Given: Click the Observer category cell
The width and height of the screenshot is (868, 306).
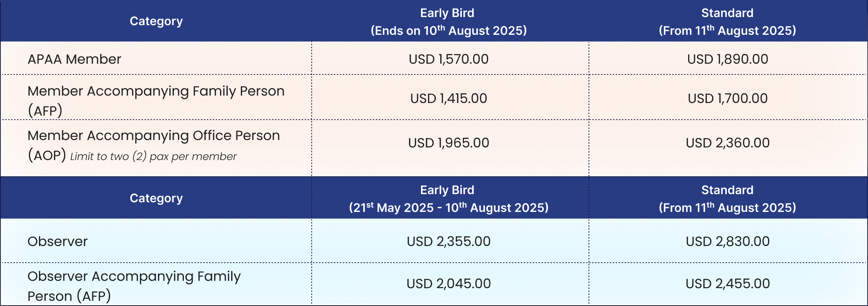Looking at the screenshot, I should [x=57, y=242].
